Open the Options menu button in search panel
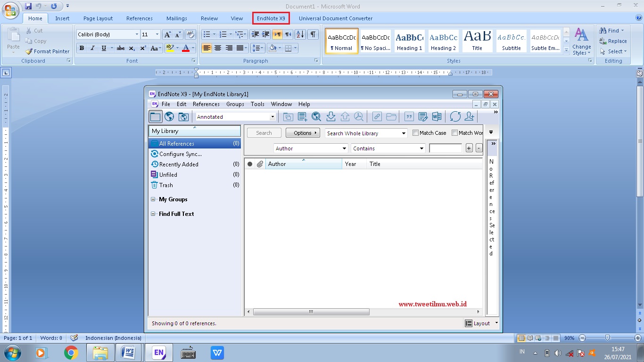This screenshot has height=362, width=644. point(303,133)
